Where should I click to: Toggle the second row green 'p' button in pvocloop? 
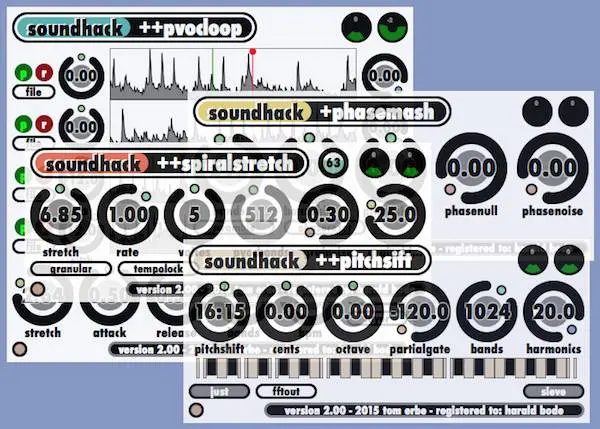tap(23, 124)
